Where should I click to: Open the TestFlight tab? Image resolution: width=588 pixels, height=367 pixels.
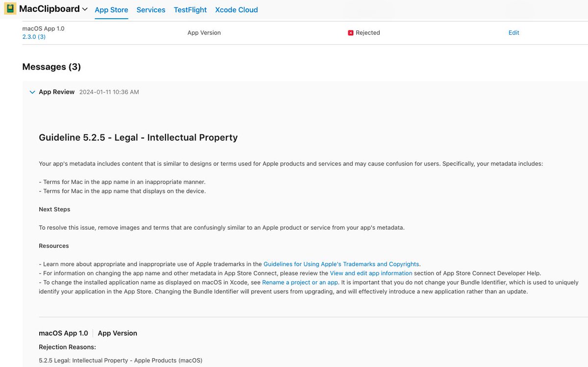coord(190,10)
